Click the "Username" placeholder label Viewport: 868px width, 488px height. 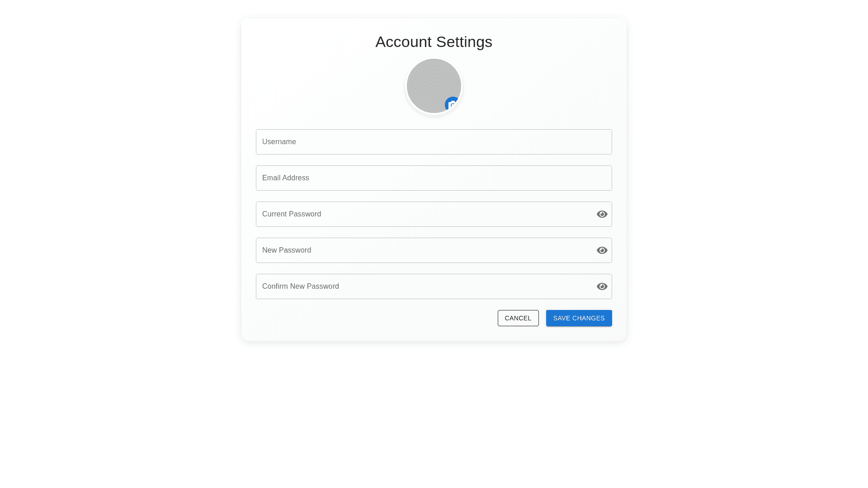(279, 142)
